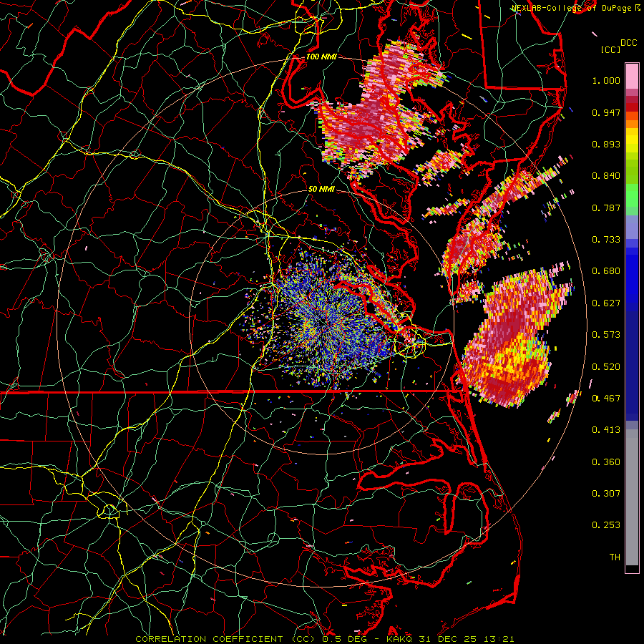The width and height of the screenshot is (644, 644).
Task: Pick the light pink swatch beside 1.000
Action: (x=632, y=77)
